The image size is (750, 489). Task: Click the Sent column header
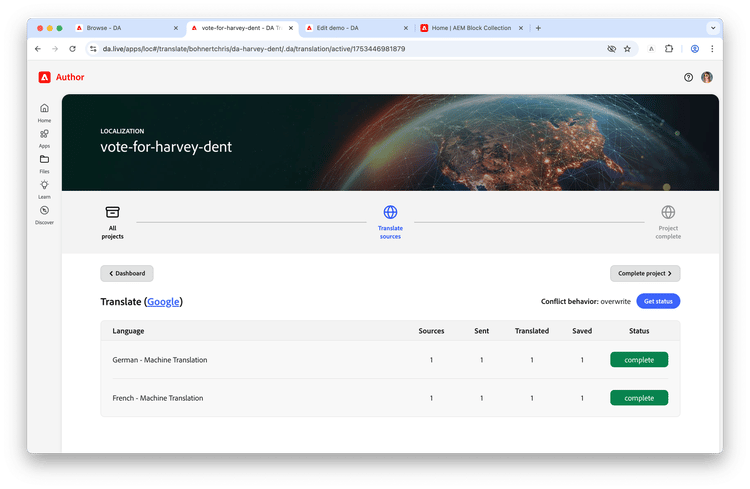pyautogui.click(x=482, y=331)
